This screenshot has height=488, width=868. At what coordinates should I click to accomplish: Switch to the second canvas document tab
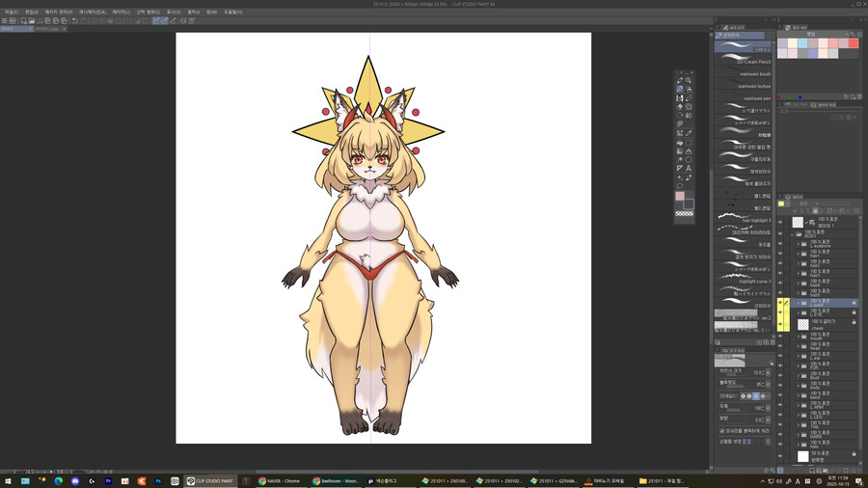point(48,29)
